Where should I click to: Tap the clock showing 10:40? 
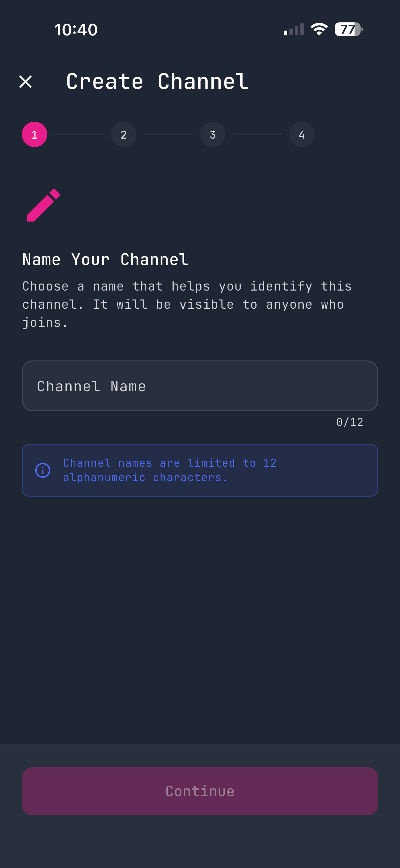point(76,29)
